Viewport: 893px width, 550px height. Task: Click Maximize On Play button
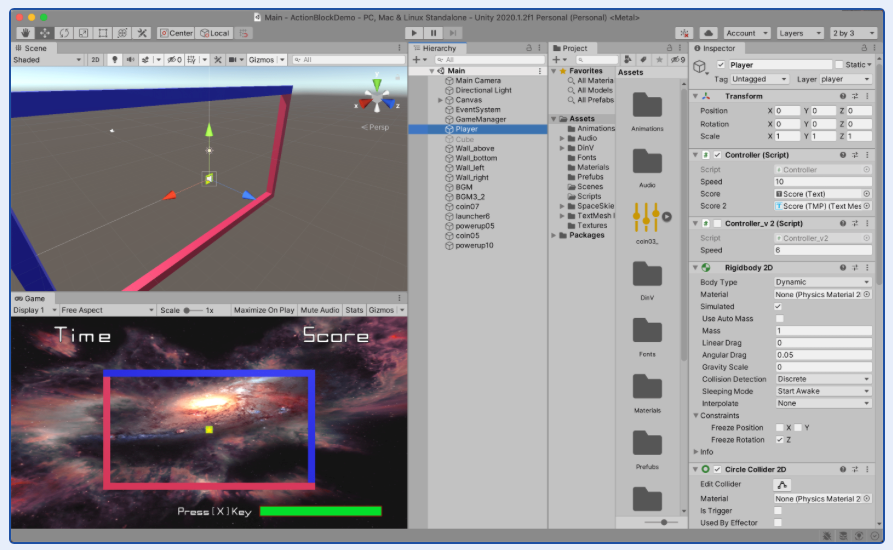pos(264,310)
